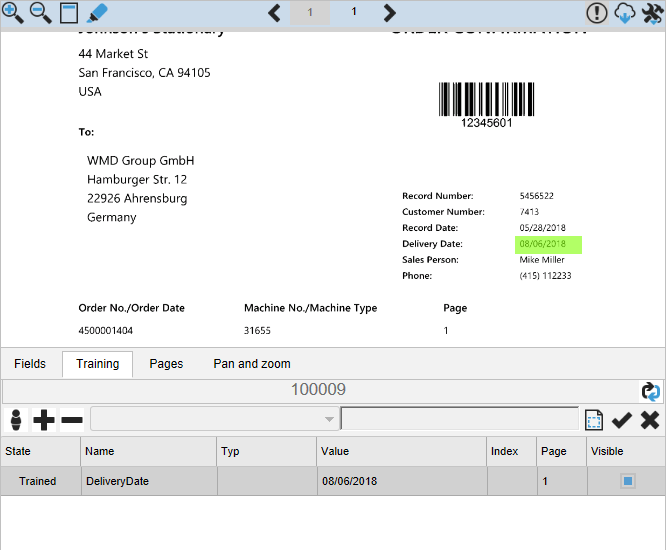Click the exclamation warning icon
Screen dimensions: 666x550
point(597,13)
